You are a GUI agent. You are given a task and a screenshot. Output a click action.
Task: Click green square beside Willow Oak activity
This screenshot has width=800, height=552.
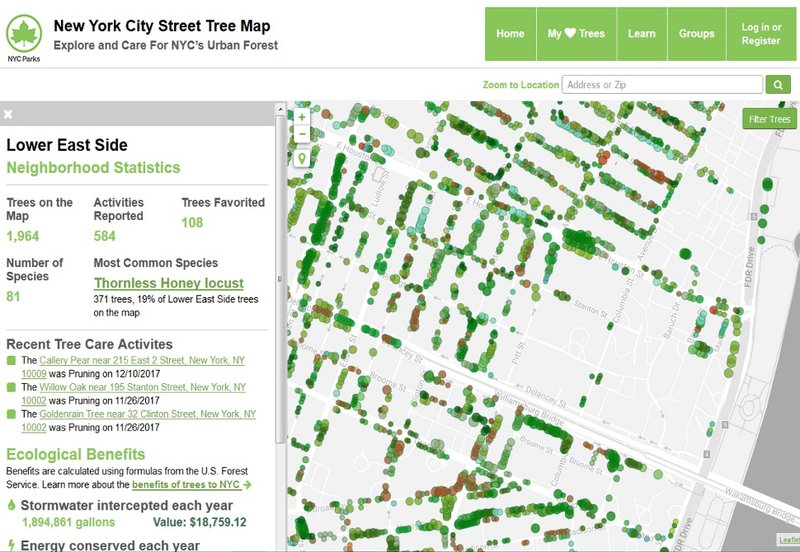(x=11, y=387)
